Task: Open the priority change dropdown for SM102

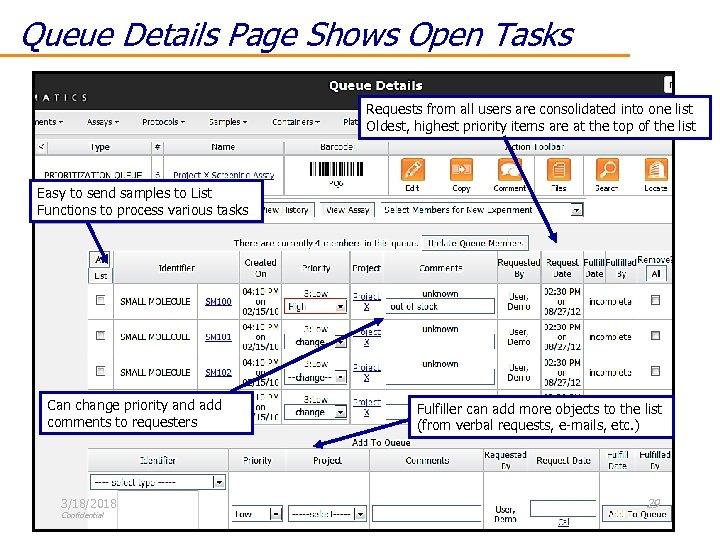Action: (315, 377)
